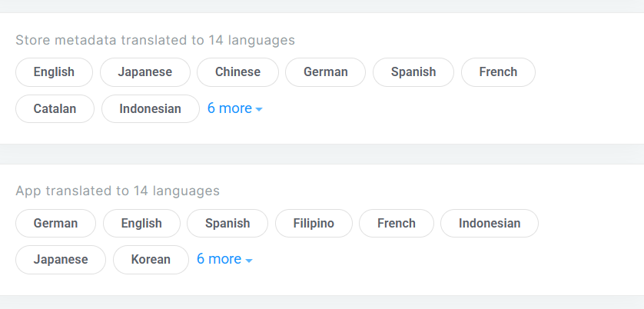Click Spanish chip under App translated
The image size is (644, 309).
227,224
